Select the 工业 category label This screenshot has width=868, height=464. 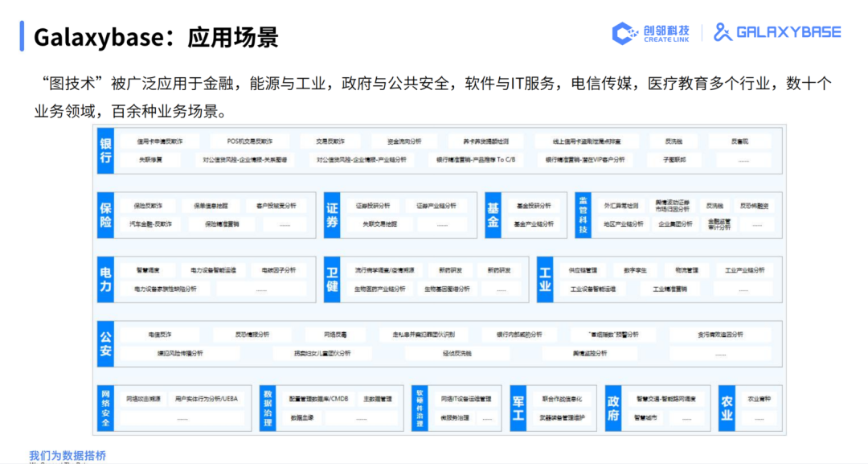pyautogui.click(x=545, y=280)
